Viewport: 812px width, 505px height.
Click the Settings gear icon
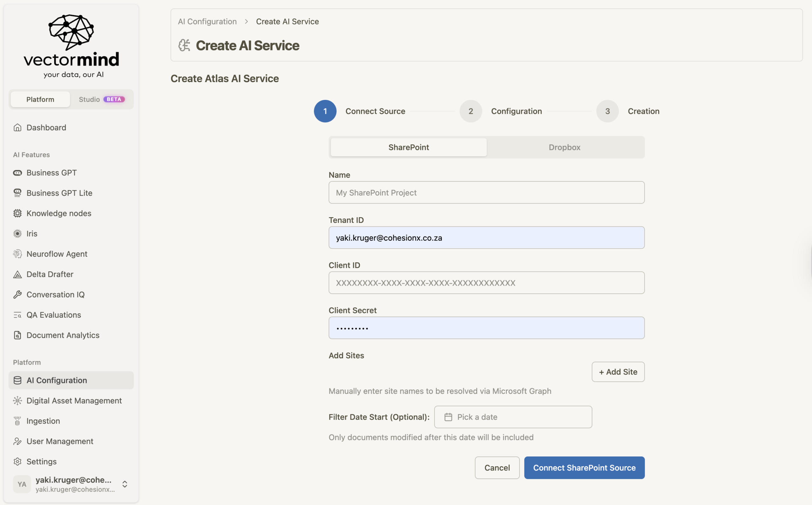[17, 462]
